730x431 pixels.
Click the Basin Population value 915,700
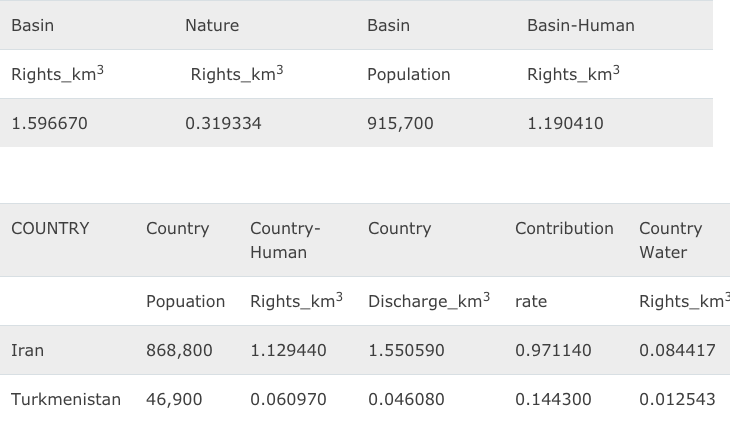point(400,124)
